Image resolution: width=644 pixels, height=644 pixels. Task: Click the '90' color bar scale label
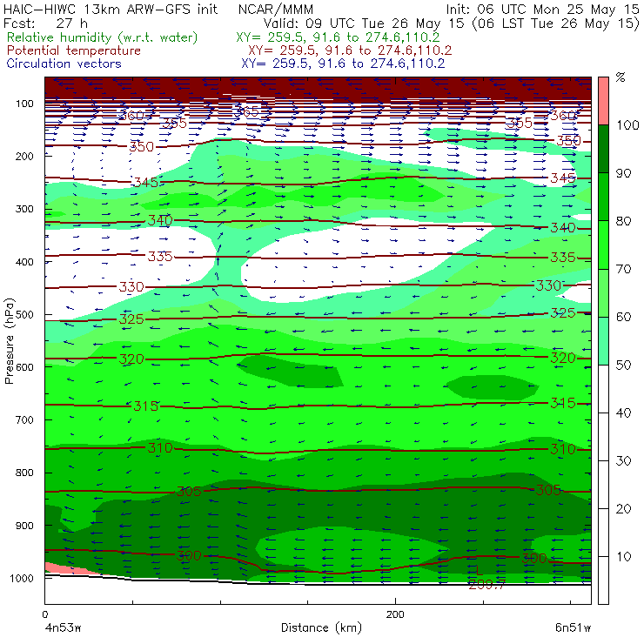tap(623, 173)
